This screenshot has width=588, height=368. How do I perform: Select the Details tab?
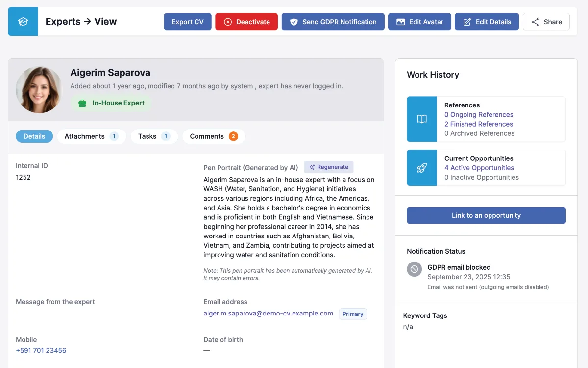34,136
